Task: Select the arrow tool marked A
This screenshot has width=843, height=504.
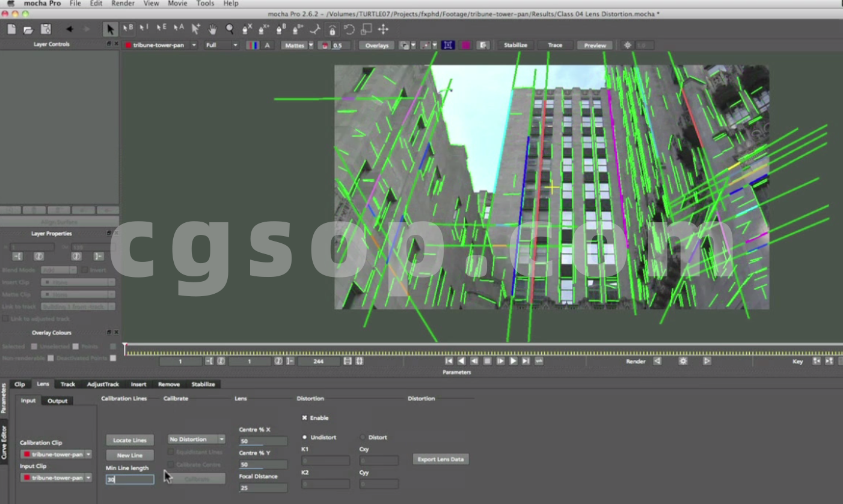Action: pos(179,28)
